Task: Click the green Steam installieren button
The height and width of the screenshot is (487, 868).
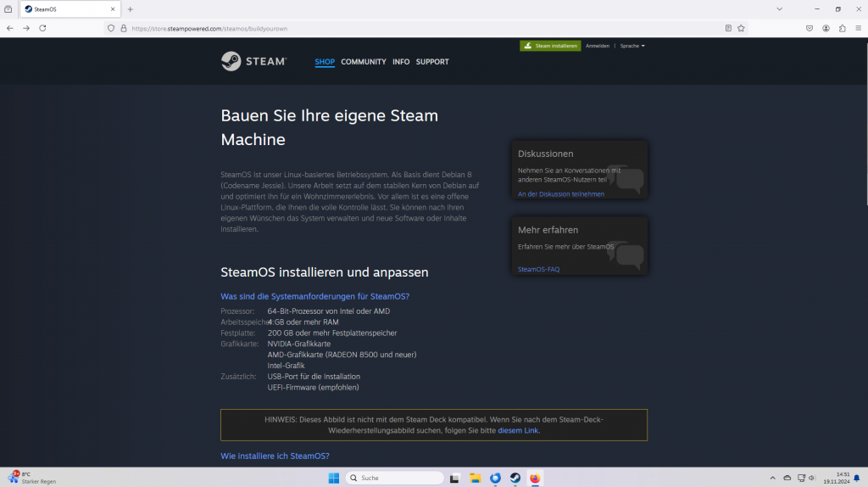Action: [550, 46]
